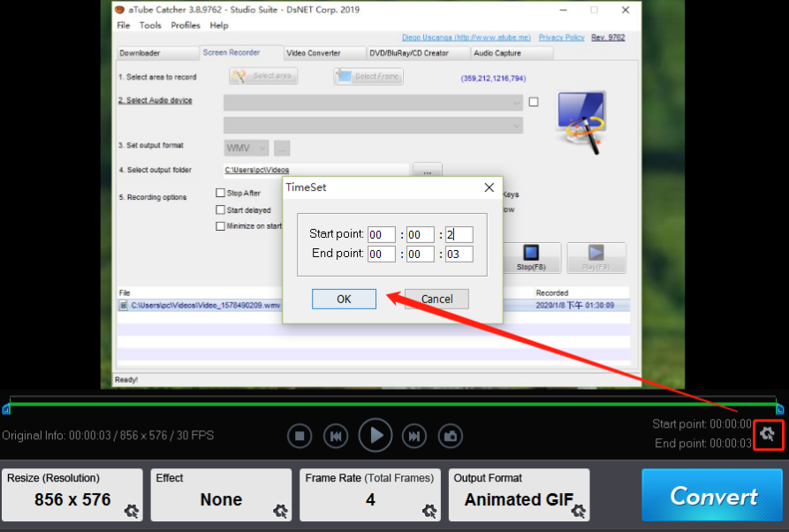The width and height of the screenshot is (789, 532).
Task: Open the Tools menu
Action: tap(150, 25)
